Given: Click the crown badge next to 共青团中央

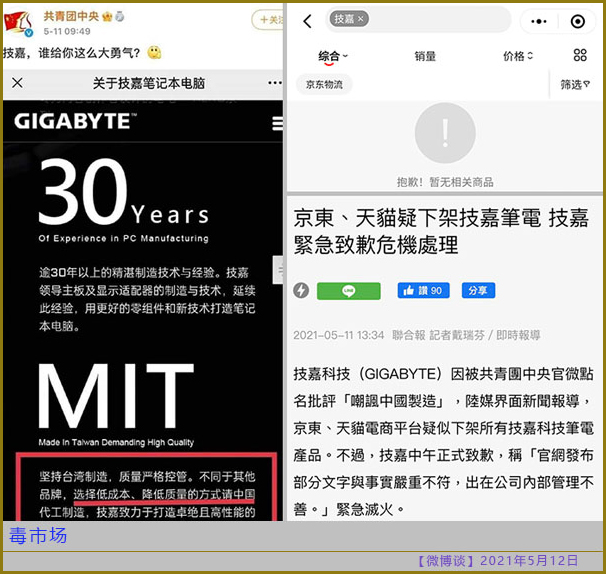Looking at the screenshot, I should tap(107, 16).
